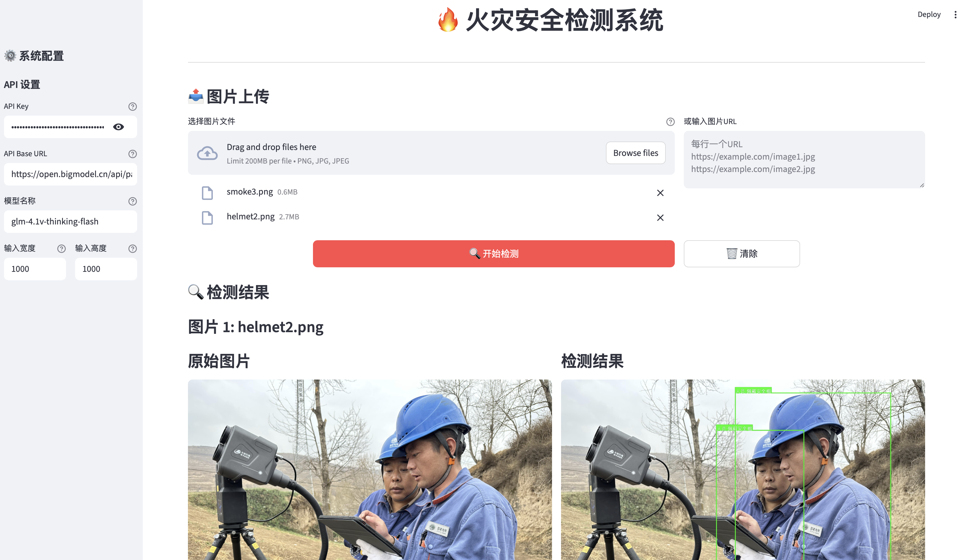This screenshot has width=968, height=560.
Task: Remove smoke3.png from uploaded files
Action: coord(660,193)
